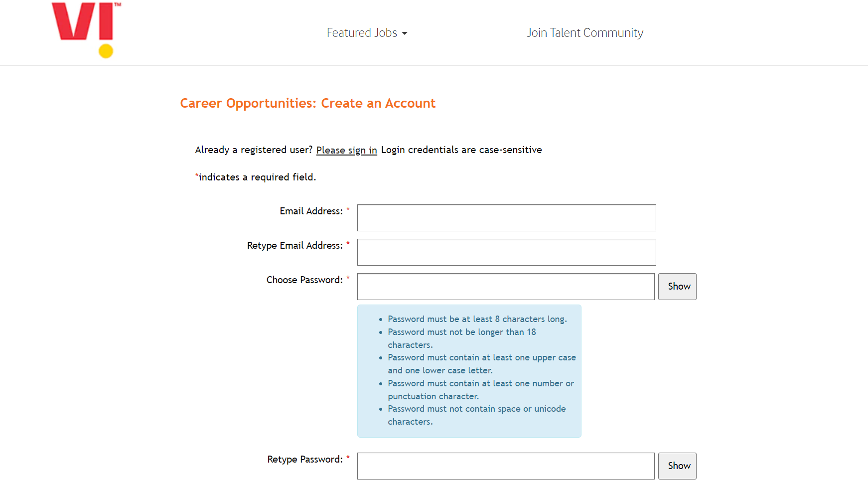This screenshot has height=484, width=868.
Task: Open the Featured Jobs menu
Action: 362,33
